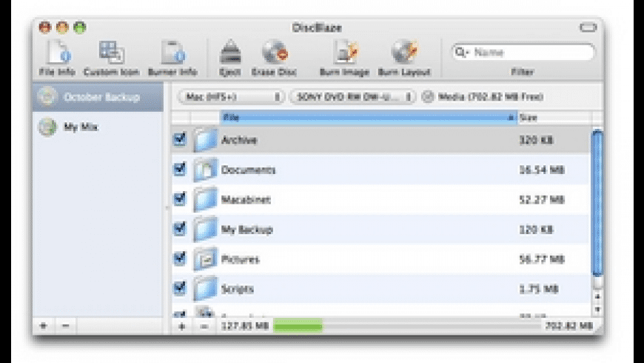This screenshot has height=363, width=644.
Task: Click the scrollbar down arrow
Action: [597, 309]
